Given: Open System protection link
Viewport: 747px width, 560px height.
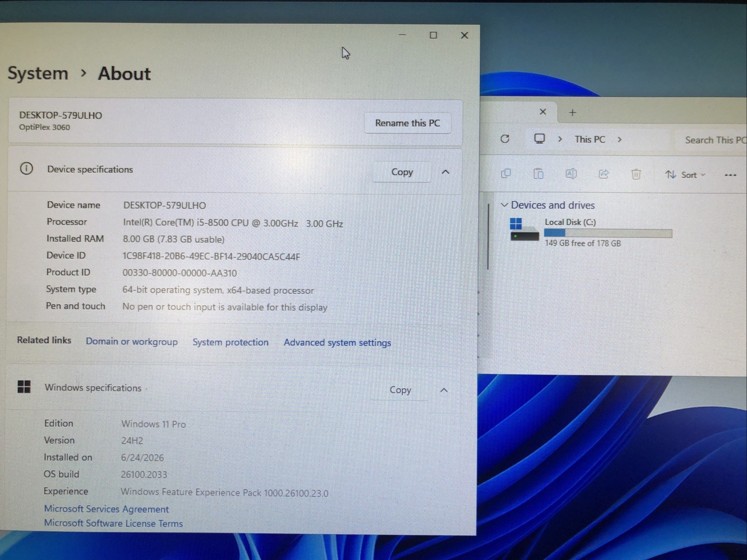Looking at the screenshot, I should [x=230, y=342].
